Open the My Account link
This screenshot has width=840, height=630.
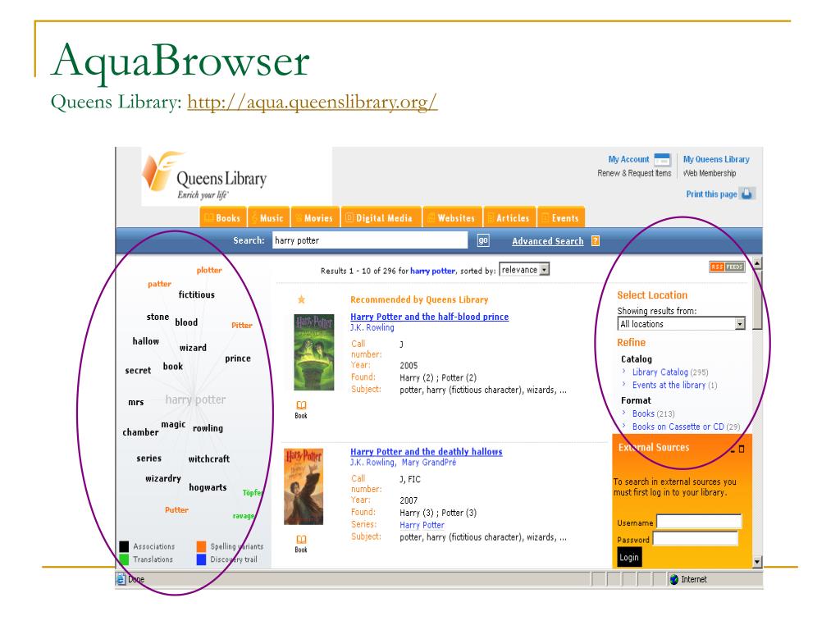[628, 160]
